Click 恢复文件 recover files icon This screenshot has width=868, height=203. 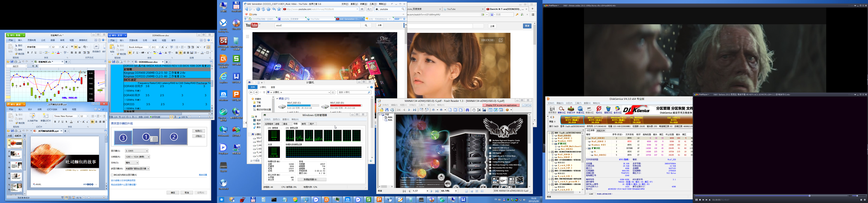(x=571, y=110)
